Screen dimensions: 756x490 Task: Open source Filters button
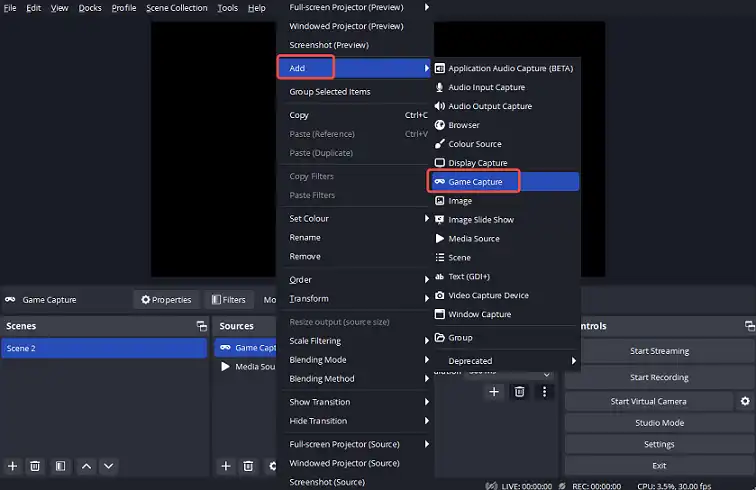pos(229,300)
